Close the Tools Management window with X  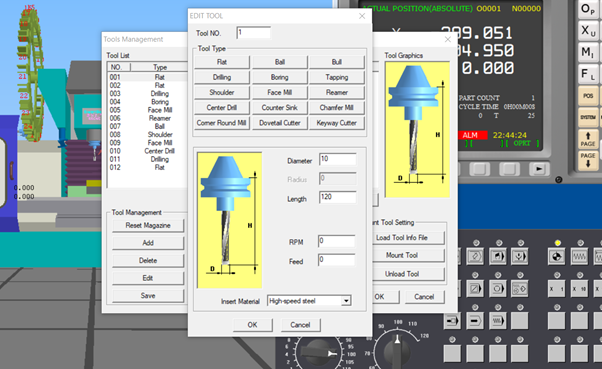[448, 39]
